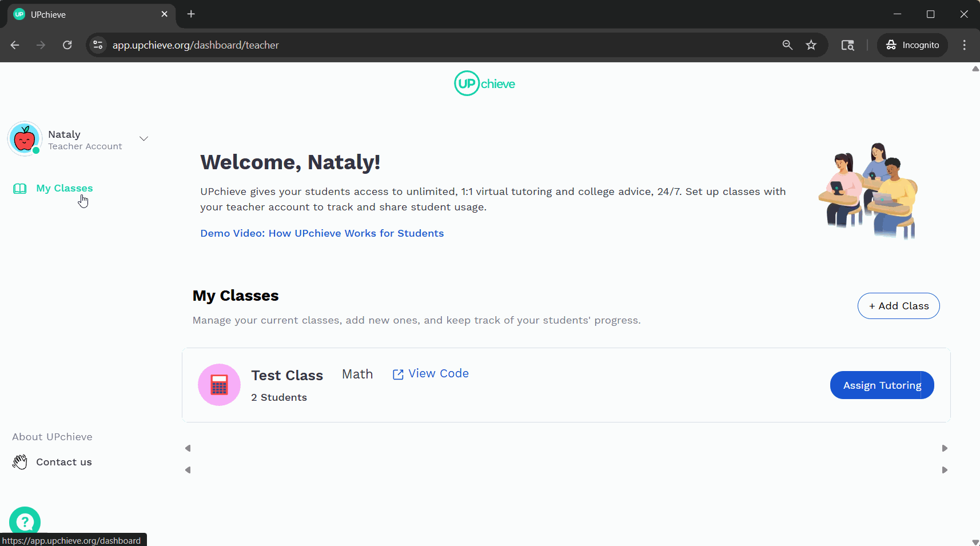Image resolution: width=980 pixels, height=546 pixels.
Task: Bookmark this tab with the star
Action: [811, 45]
